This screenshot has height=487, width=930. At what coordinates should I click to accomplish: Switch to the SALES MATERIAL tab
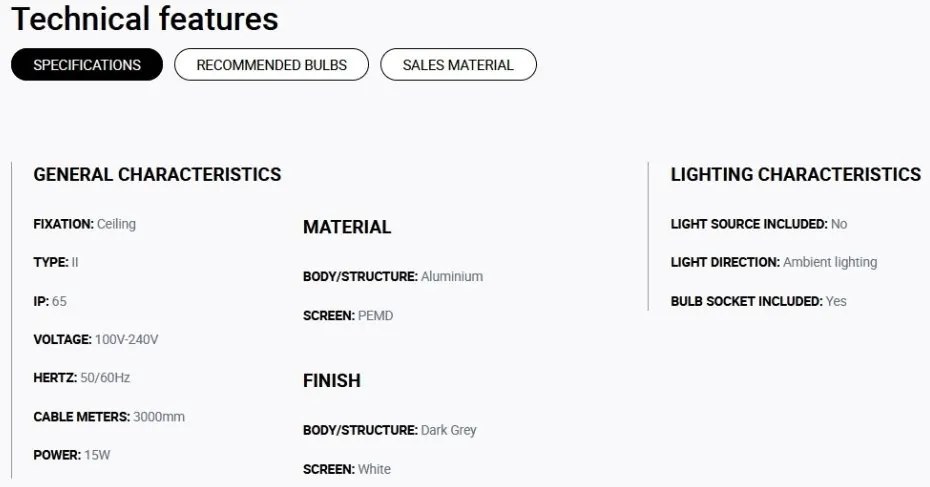click(x=458, y=65)
